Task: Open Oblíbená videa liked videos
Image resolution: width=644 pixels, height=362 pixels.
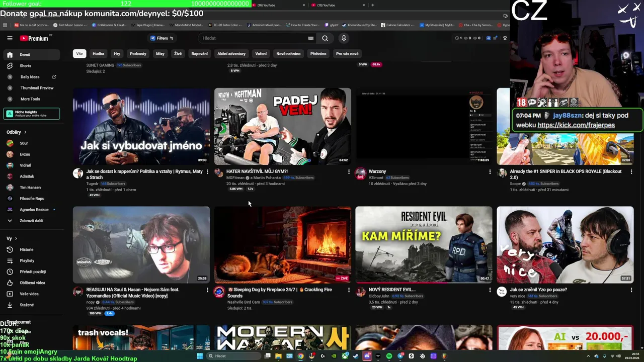Action: [x=31, y=283]
